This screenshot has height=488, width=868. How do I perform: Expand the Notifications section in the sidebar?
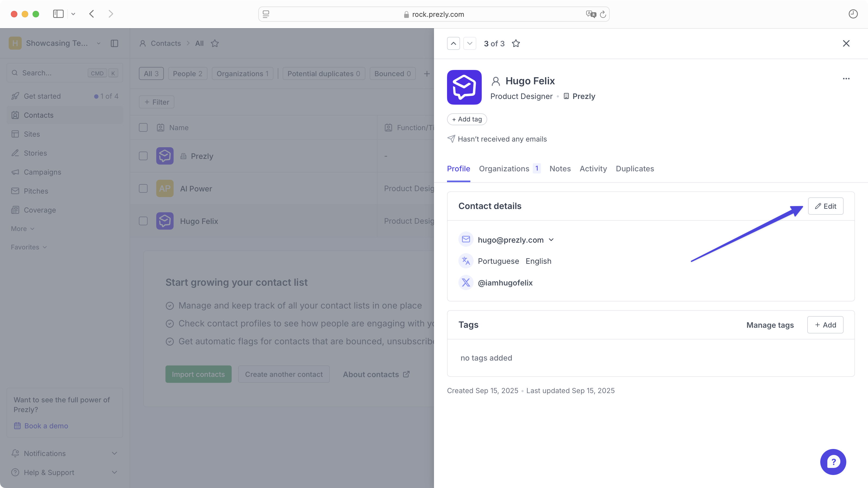tap(114, 453)
